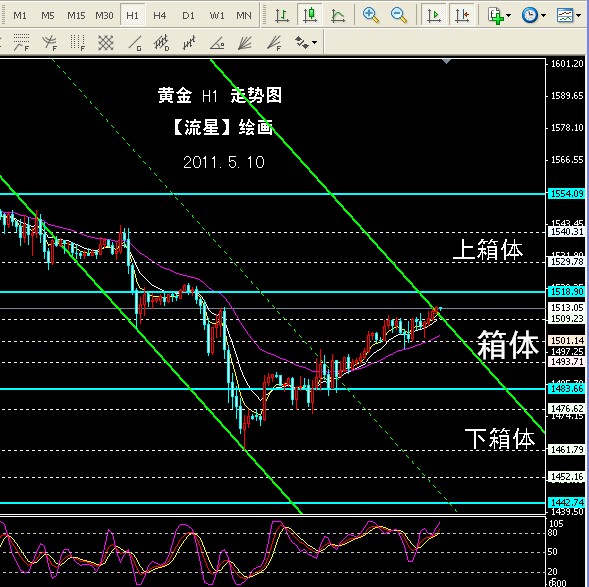Click the '2011. 5. 10' date label

[224, 162]
